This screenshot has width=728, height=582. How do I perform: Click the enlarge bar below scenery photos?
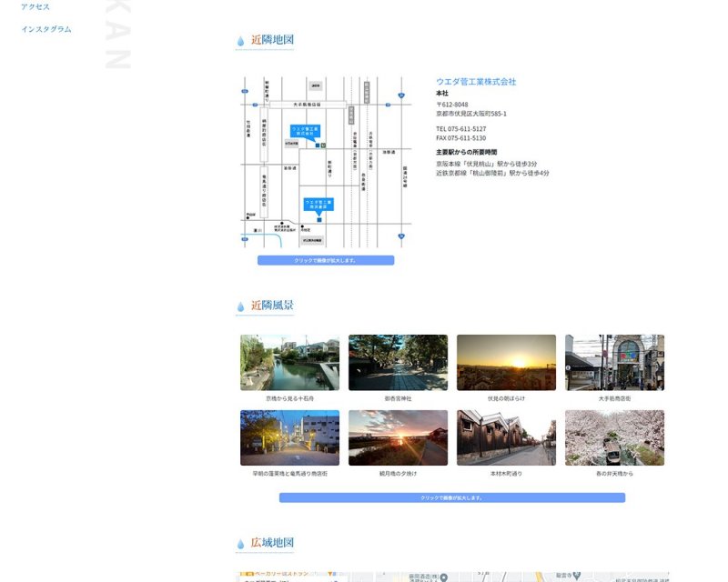[451, 497]
